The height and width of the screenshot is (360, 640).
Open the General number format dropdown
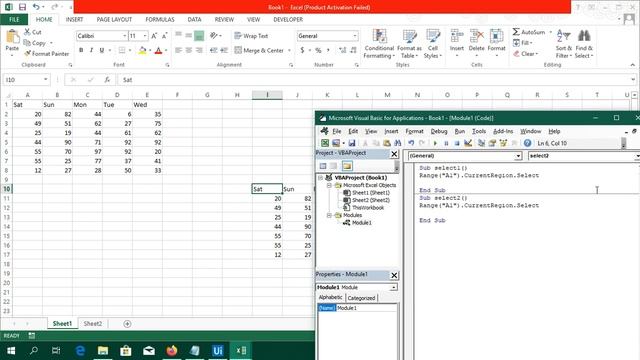pyautogui.click(x=355, y=36)
